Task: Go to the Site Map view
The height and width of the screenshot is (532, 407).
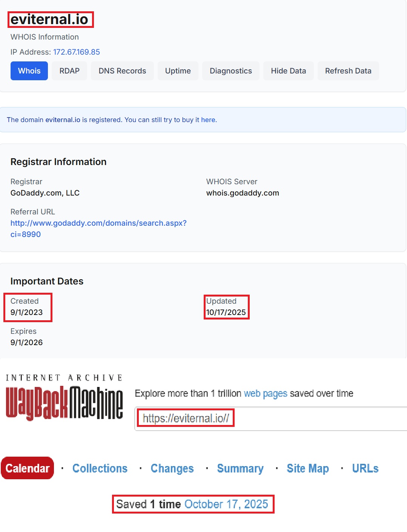Action: coord(308,468)
